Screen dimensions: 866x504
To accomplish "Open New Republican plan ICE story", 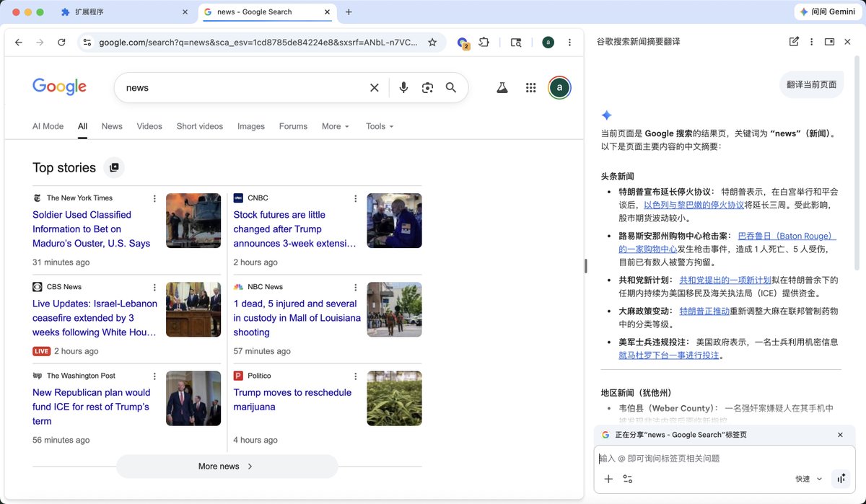I will point(92,407).
